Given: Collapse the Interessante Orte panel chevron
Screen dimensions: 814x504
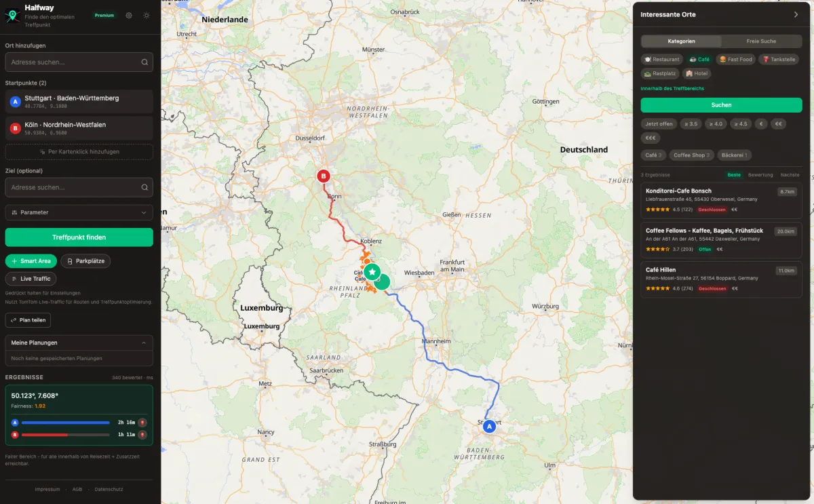Looking at the screenshot, I should [x=796, y=14].
